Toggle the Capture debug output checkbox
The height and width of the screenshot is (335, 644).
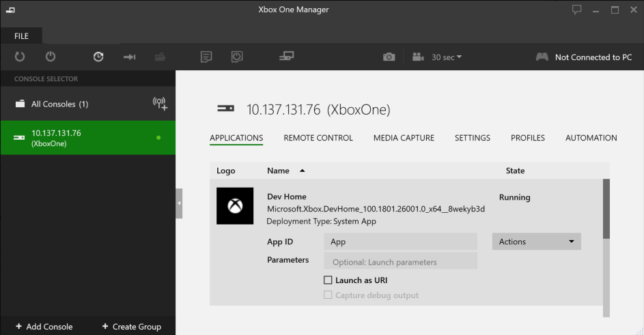[x=328, y=295]
